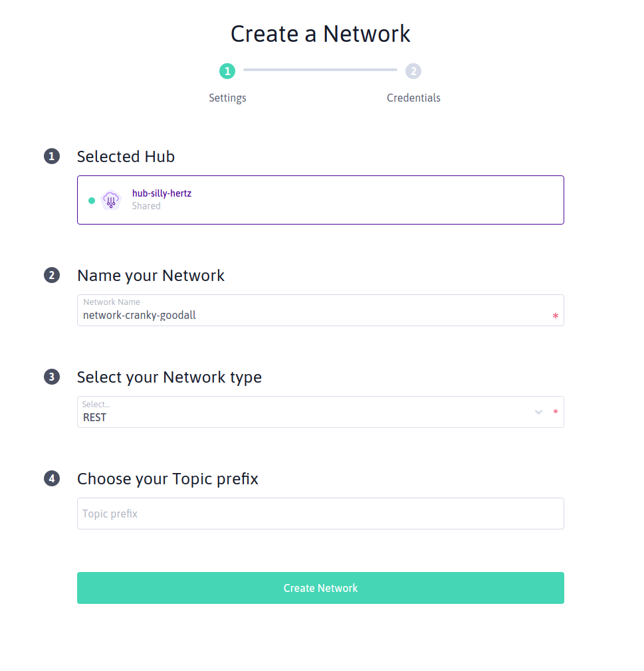Click the green status dot beside hub
The image size is (644, 671).
[92, 201]
